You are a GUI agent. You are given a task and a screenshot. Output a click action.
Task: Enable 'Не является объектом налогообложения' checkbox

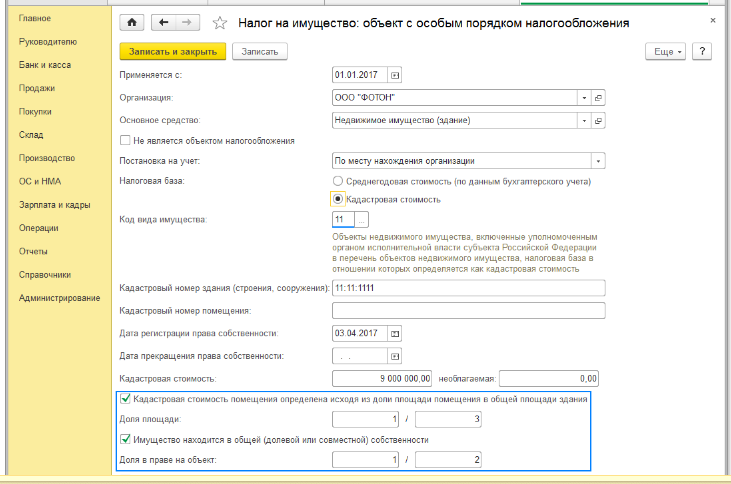pyautogui.click(x=125, y=141)
